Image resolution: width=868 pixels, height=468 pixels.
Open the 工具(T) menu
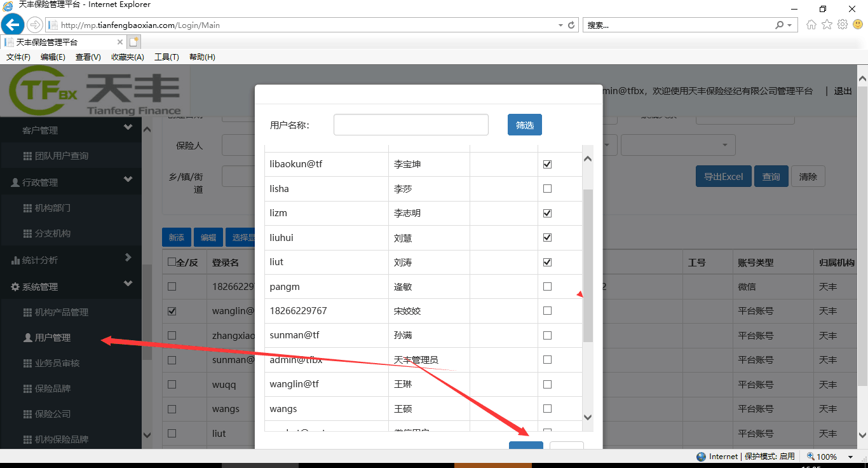[166, 57]
